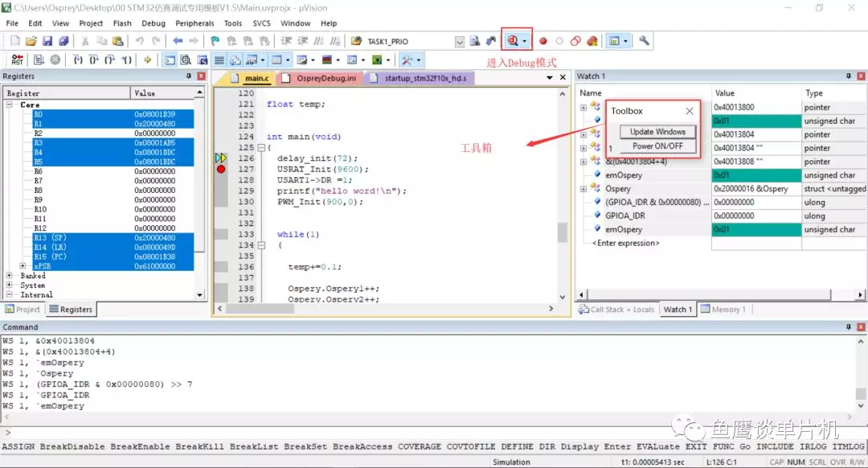Open the Toolbox icon in debug toolbar

(x=407, y=60)
